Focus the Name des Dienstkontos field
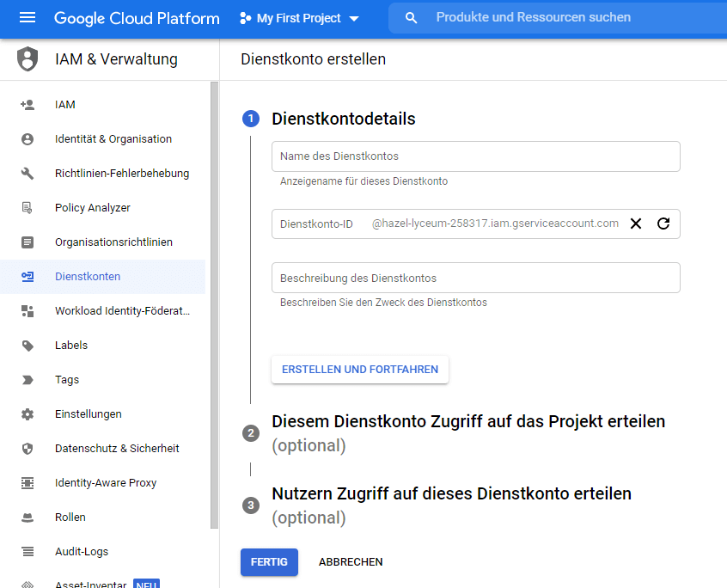The image size is (727, 588). [476, 156]
